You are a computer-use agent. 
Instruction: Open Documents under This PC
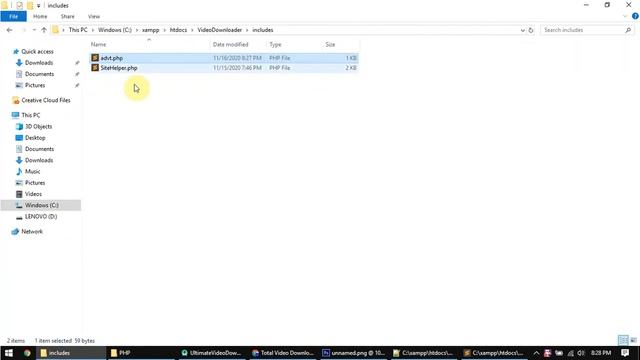click(39, 149)
